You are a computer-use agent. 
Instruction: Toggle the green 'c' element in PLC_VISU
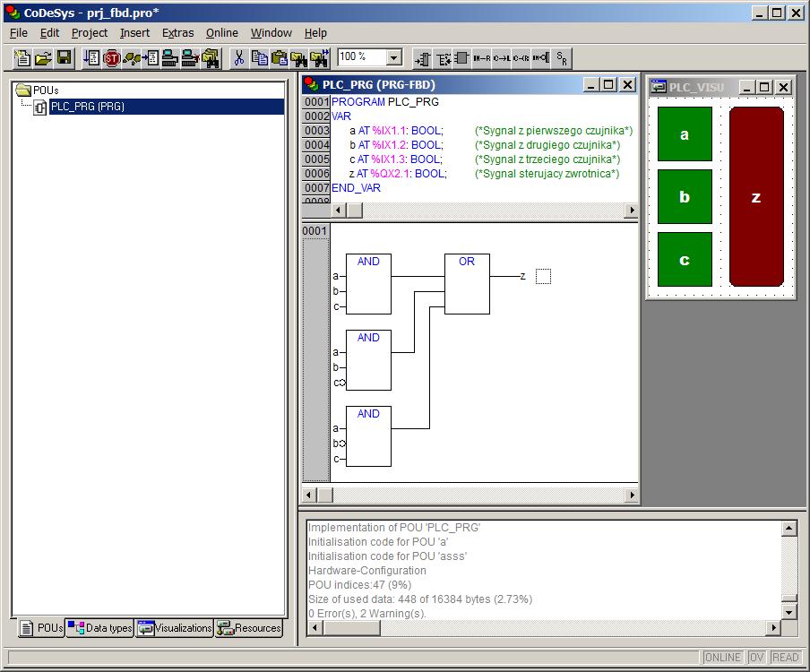tap(685, 259)
